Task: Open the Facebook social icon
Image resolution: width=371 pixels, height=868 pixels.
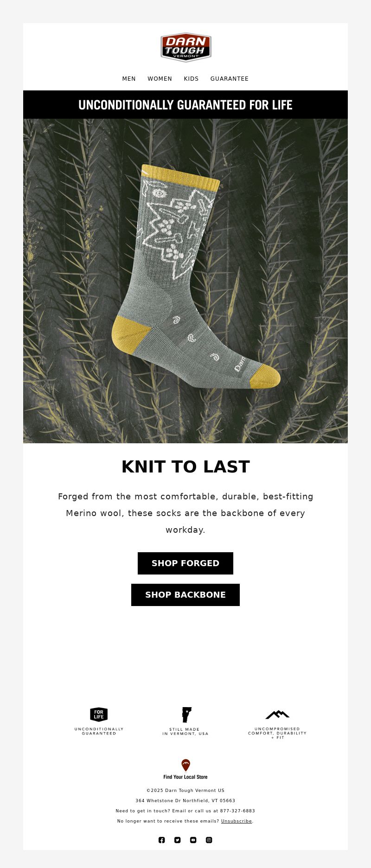Action: 162,840
